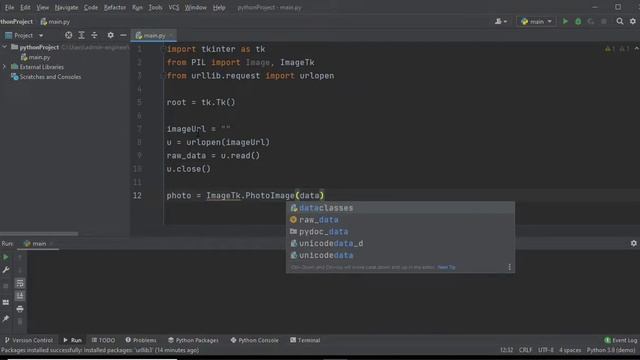640x360 pixels.
Task: Click Next Tip link in completion popup
Action: click(446, 267)
